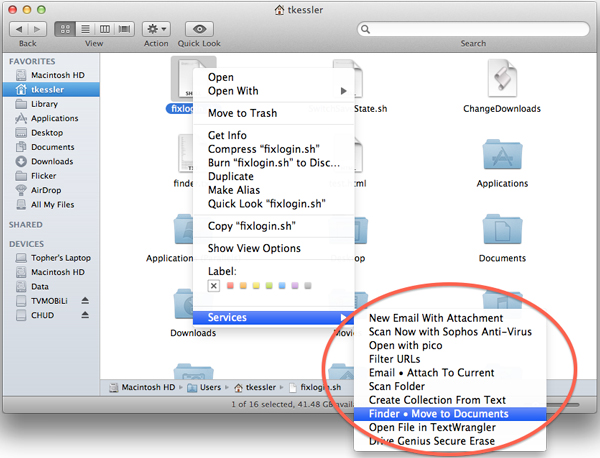Choose Copy "fixlogin.sh"
The image size is (600, 458).
tap(274, 226)
